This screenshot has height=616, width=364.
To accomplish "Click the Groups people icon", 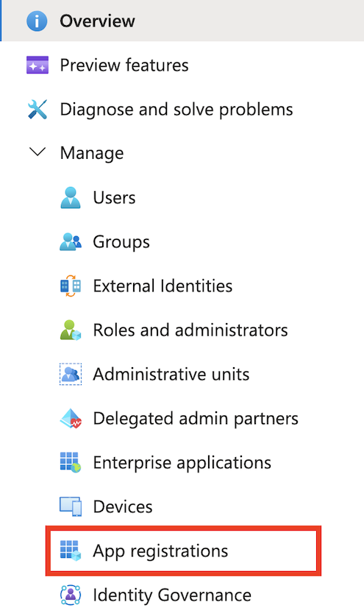I will (x=71, y=241).
